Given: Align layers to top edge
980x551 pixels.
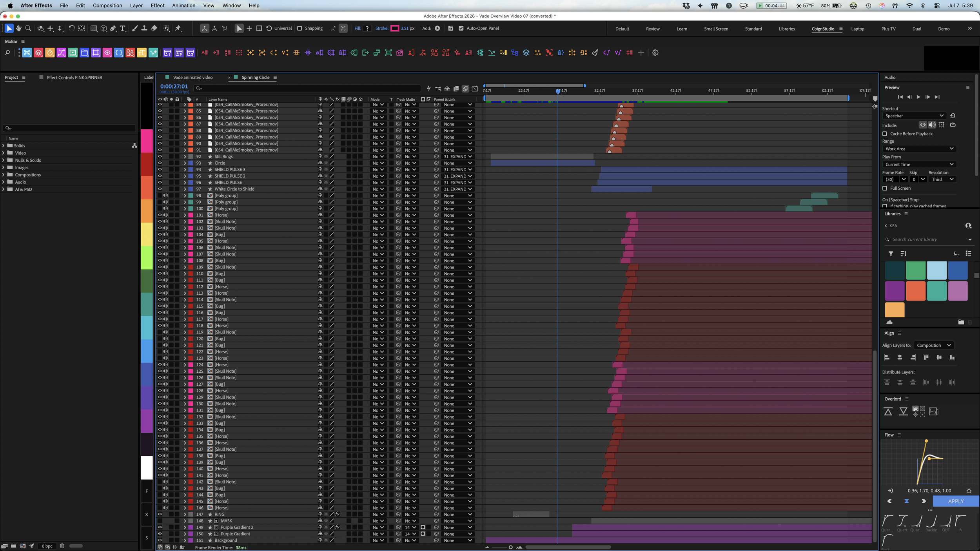Looking at the screenshot, I should tap(926, 357).
